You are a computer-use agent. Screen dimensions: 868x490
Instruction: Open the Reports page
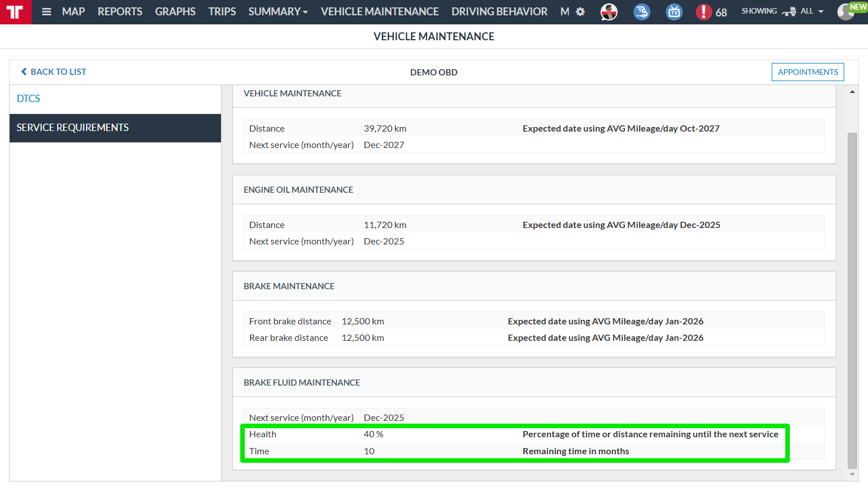[x=120, y=12]
